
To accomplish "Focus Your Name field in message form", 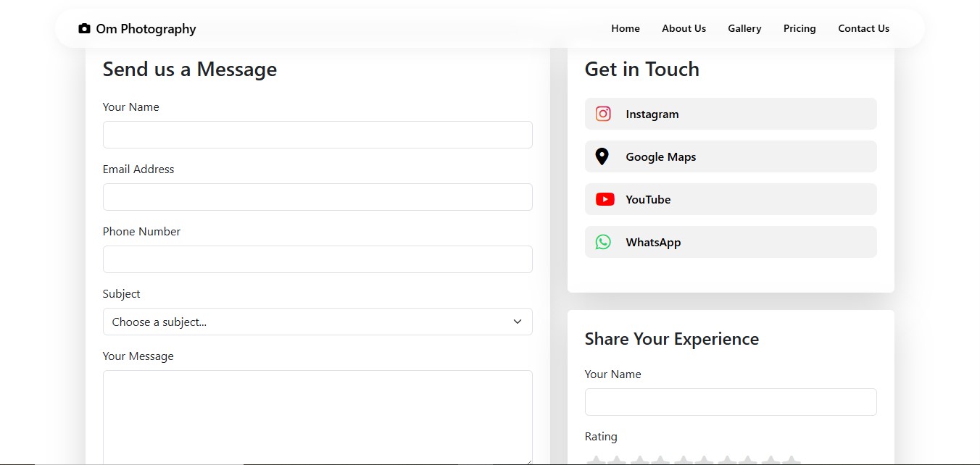I will 317,135.
